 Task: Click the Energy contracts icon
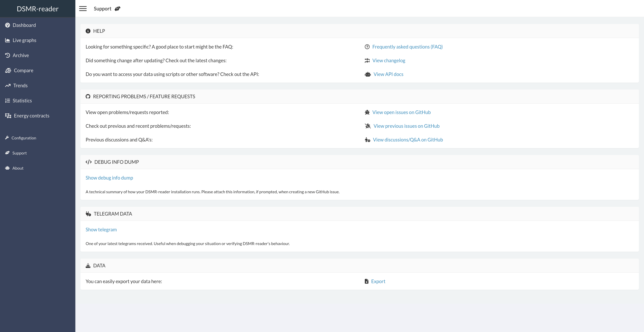[8, 116]
